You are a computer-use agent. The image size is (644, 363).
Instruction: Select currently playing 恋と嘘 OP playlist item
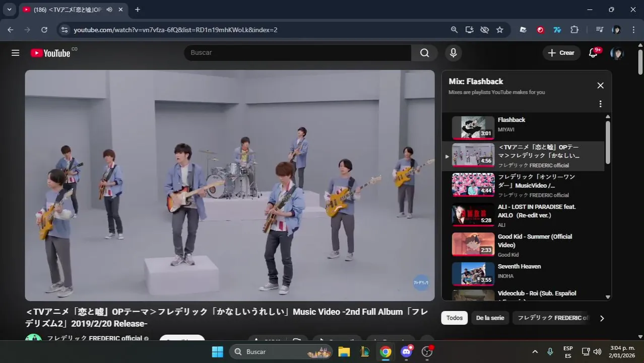click(523, 156)
